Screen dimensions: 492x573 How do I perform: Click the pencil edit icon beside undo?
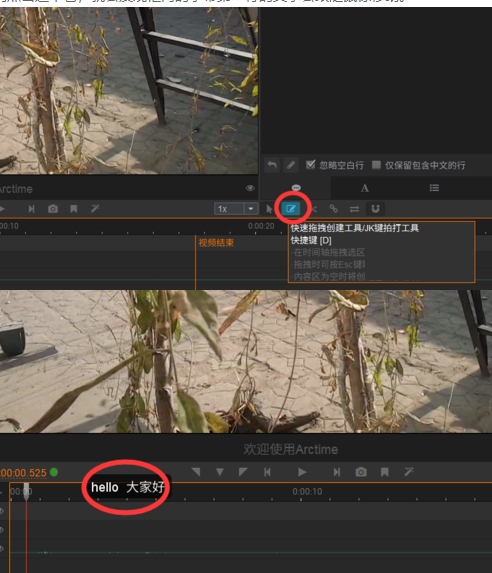291,165
